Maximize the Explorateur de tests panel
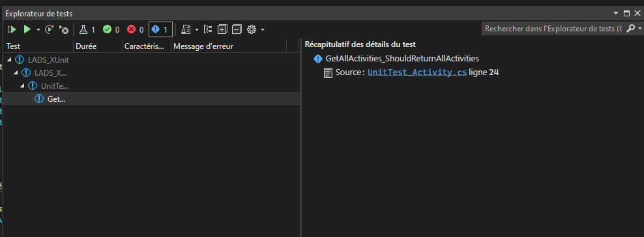Viewport: 644px width, 237px height. [627, 13]
